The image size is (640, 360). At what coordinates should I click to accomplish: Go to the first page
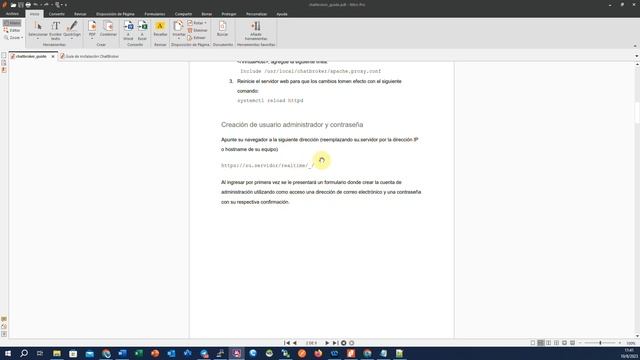287,343
